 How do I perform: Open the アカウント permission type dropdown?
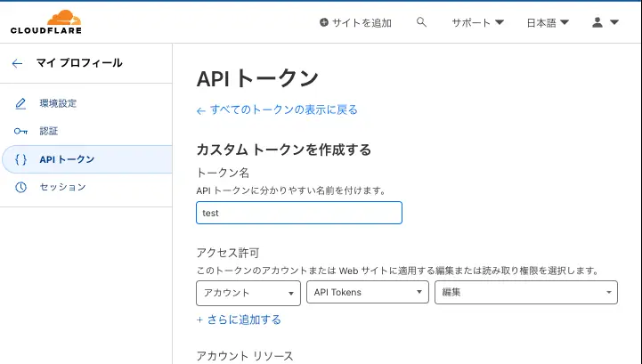coord(248,293)
